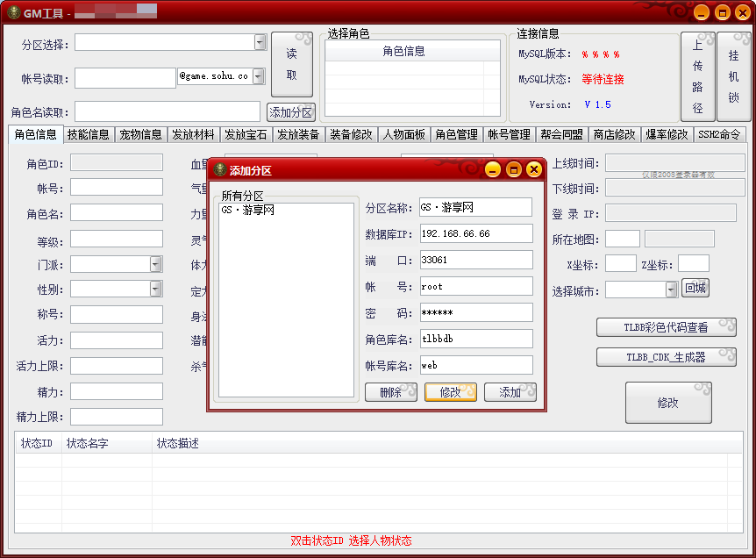756x558 pixels.
Task: Open the 门派 dropdown list
Action: pyautogui.click(x=155, y=264)
